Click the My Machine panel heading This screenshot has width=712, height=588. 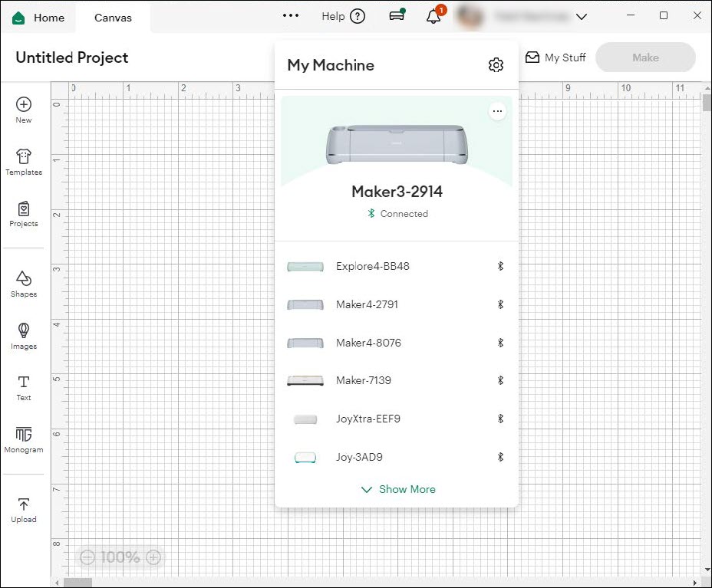click(x=331, y=65)
